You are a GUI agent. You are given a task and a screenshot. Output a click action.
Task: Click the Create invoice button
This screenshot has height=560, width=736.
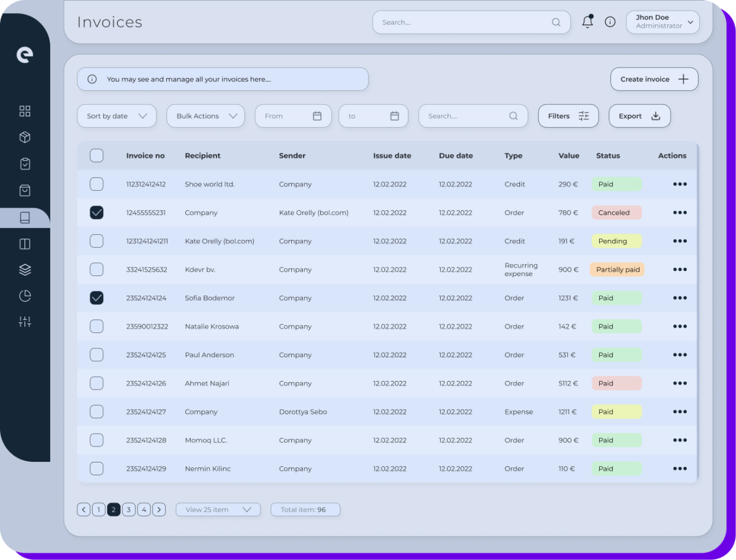pyautogui.click(x=654, y=79)
